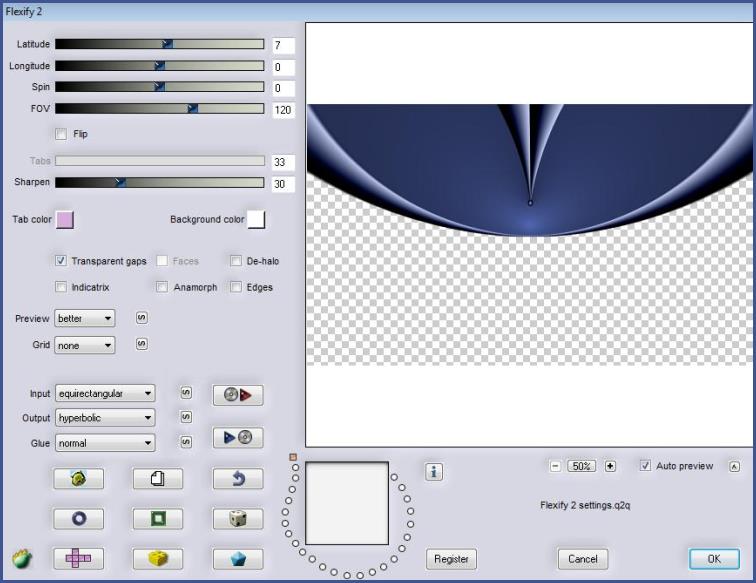The width and height of the screenshot is (756, 583).
Task: Click the blank page copy button
Action: [157, 479]
